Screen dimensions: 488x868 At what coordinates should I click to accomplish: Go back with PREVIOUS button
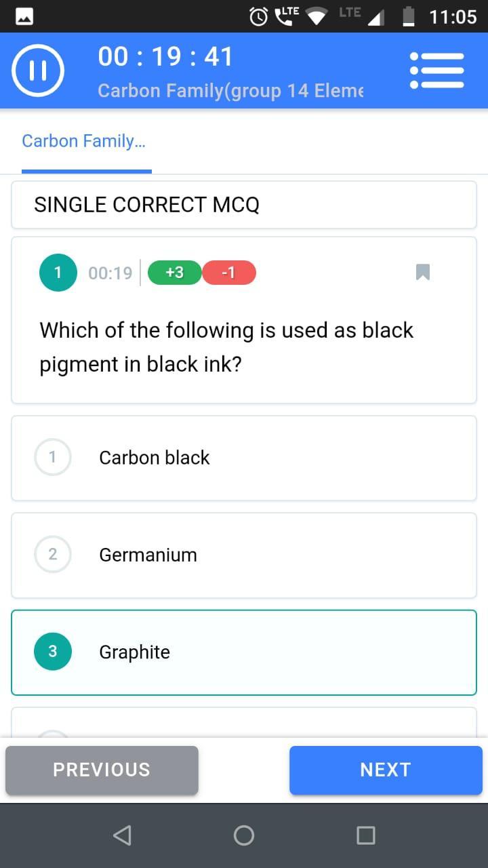[102, 770]
